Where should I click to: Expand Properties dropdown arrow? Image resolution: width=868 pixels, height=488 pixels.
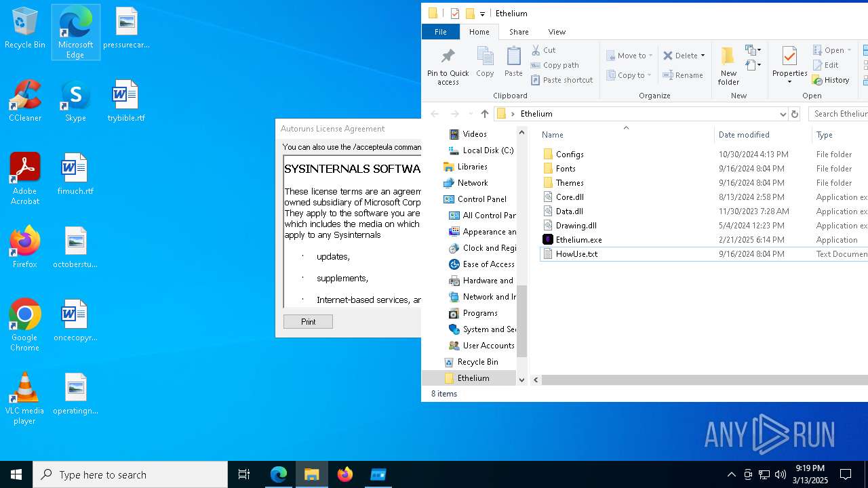[789, 83]
